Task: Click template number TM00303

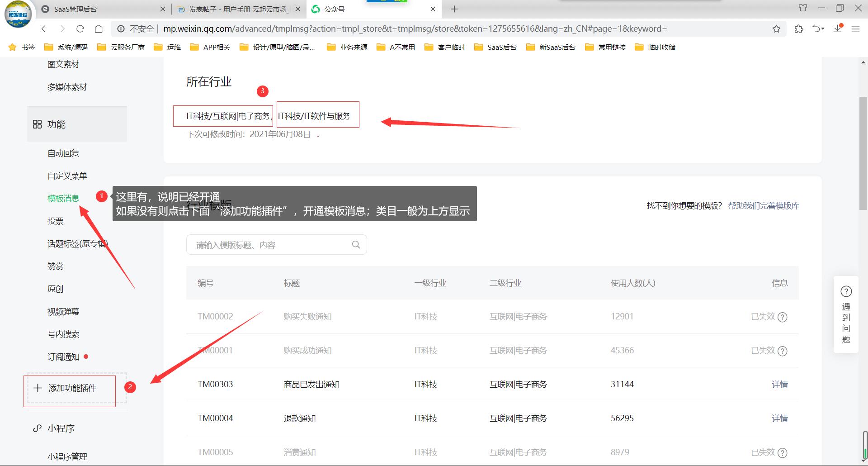Action: tap(215, 385)
